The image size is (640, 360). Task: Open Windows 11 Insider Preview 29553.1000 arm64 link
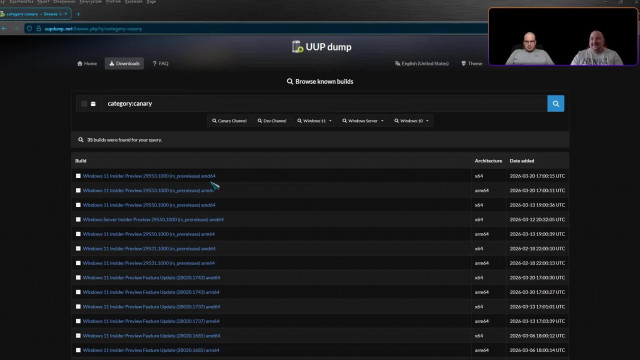point(148,191)
